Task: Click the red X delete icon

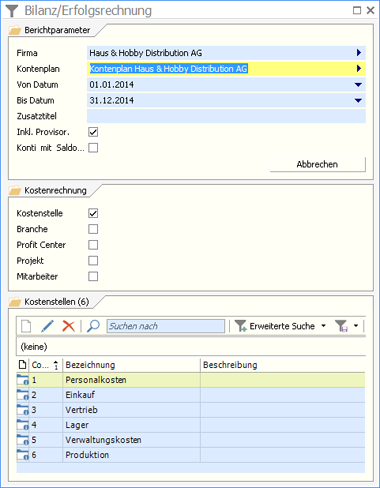Action: pos(69,326)
